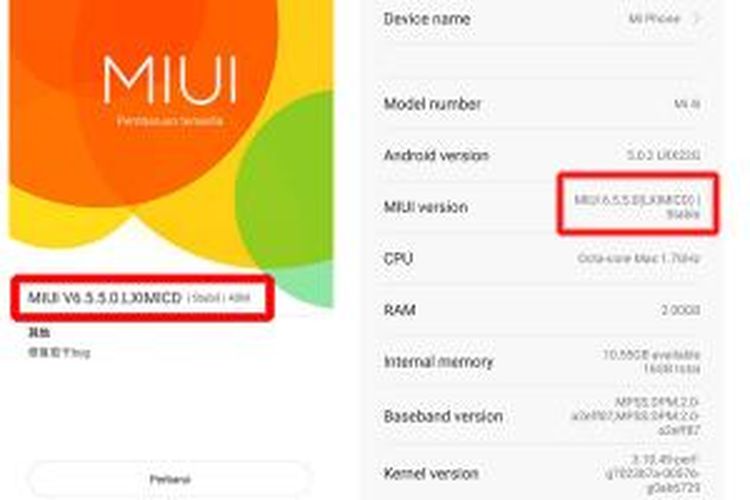Image resolution: width=750 pixels, height=500 pixels.
Task: Open the Device name arrow chevron
Action: pyautogui.click(x=697, y=19)
